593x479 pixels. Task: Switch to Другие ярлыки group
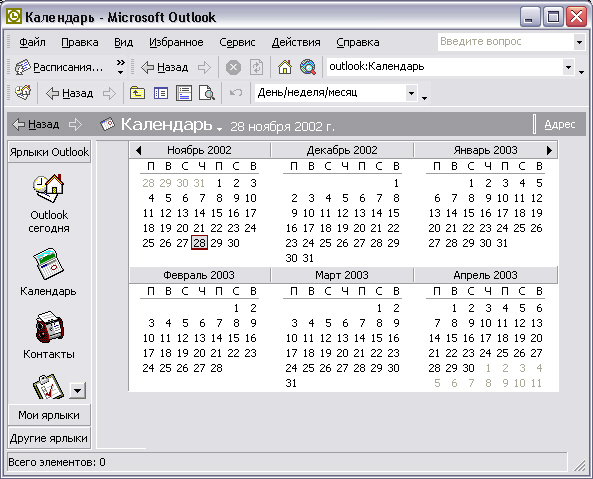[49, 438]
